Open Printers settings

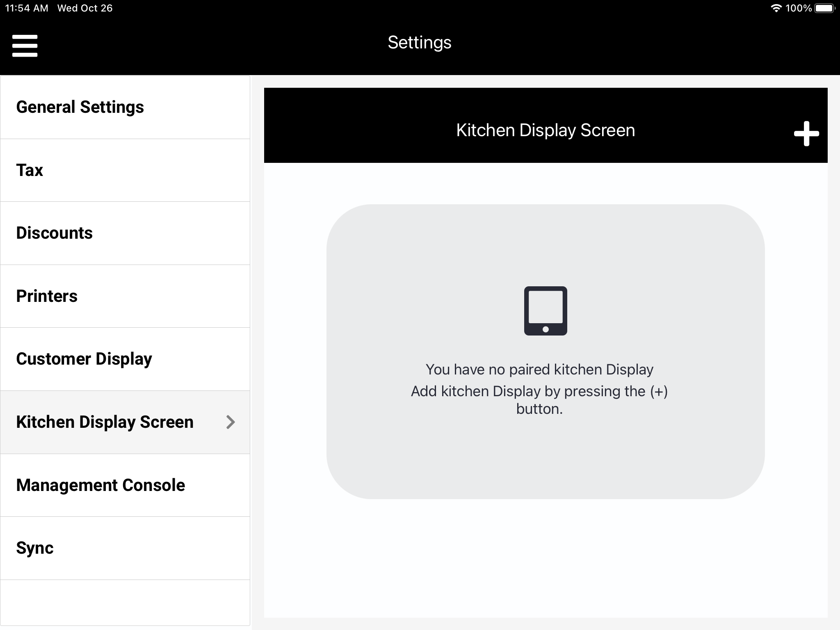click(x=47, y=296)
